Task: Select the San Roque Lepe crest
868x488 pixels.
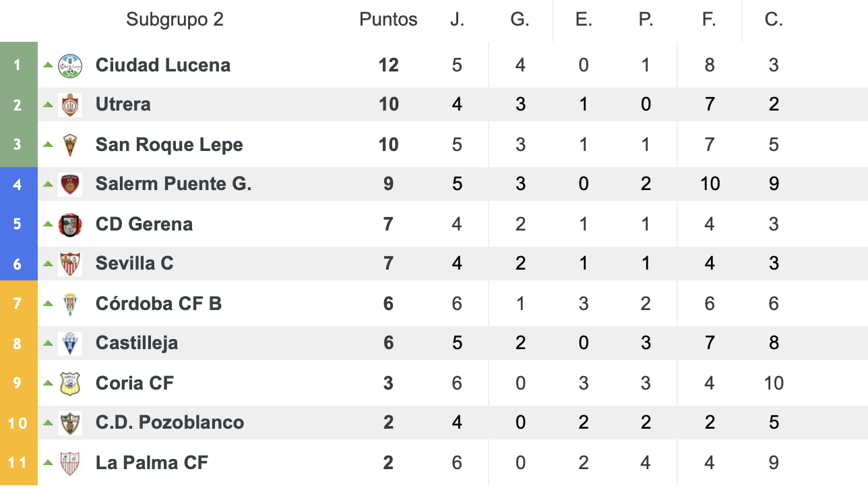Action: point(70,145)
